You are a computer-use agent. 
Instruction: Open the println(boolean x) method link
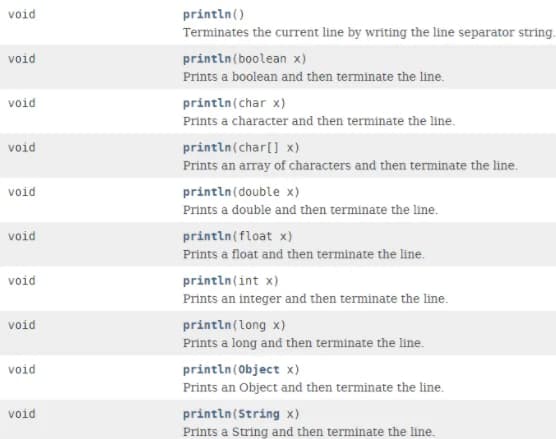207,59
